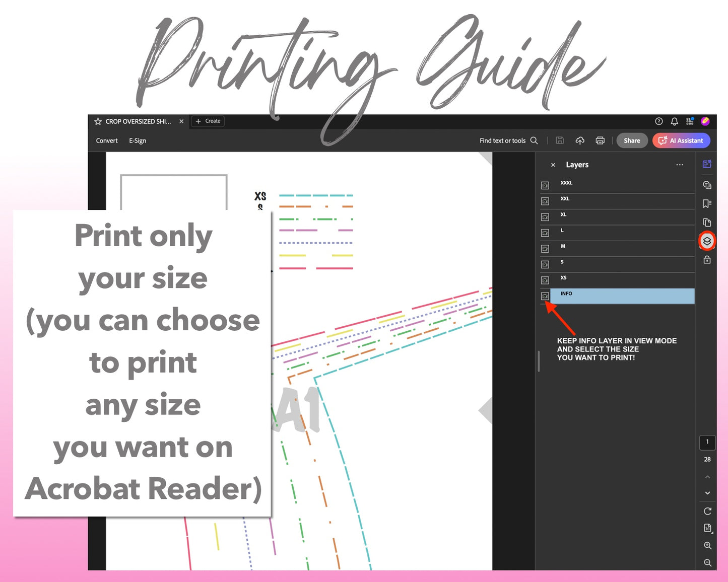
Task: Zoom out using the magnifier minus icon
Action: [707, 562]
